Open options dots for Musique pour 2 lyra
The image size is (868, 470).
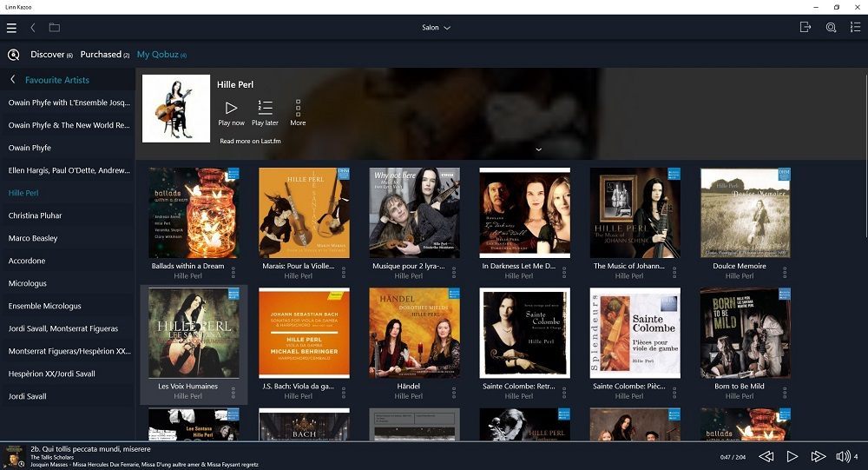pyautogui.click(x=454, y=272)
